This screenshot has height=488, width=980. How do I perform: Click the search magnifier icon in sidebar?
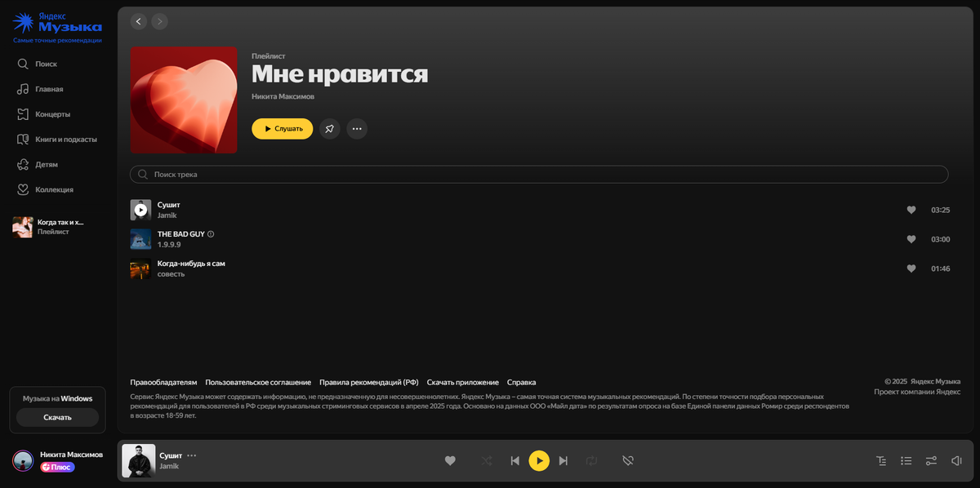pyautogui.click(x=23, y=64)
